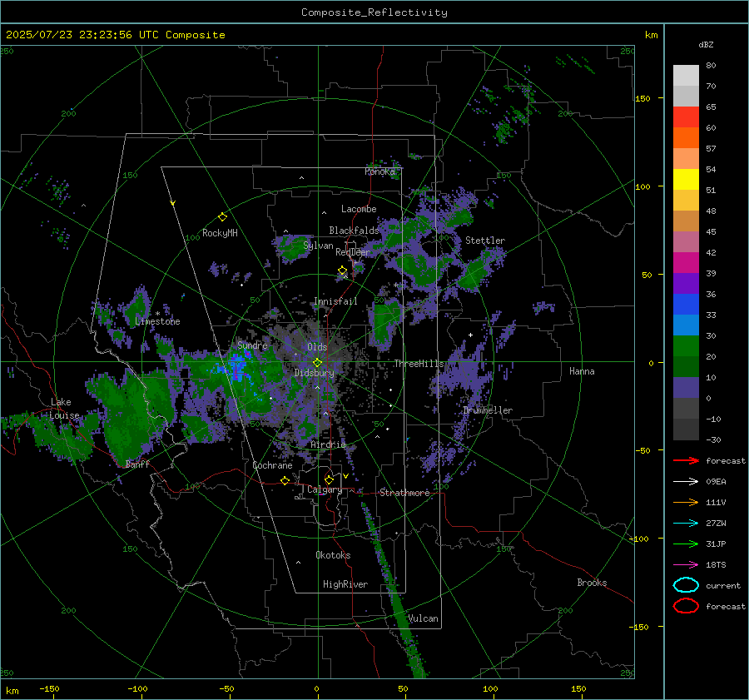Select the lightest gray swatch under dBZ

click(686, 76)
